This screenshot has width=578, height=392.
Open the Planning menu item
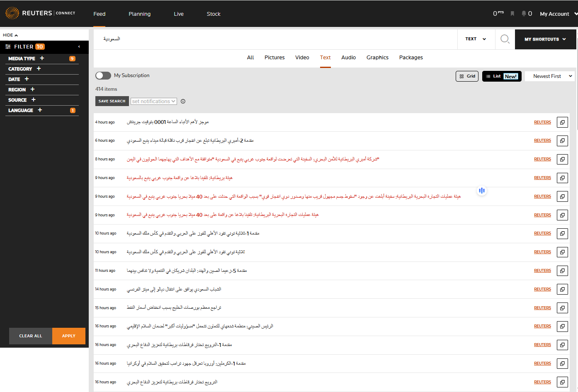139,14
